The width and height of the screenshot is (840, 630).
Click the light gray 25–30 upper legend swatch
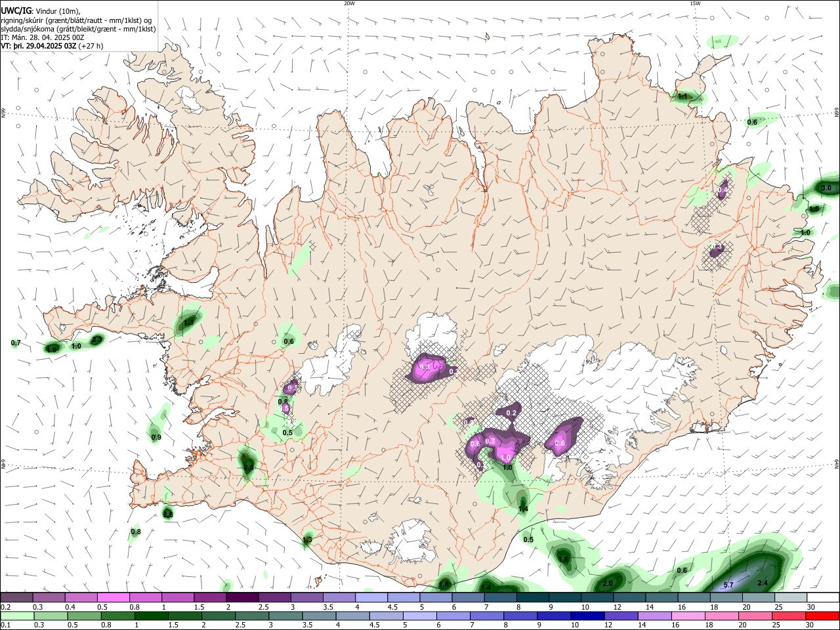pyautogui.click(x=791, y=598)
